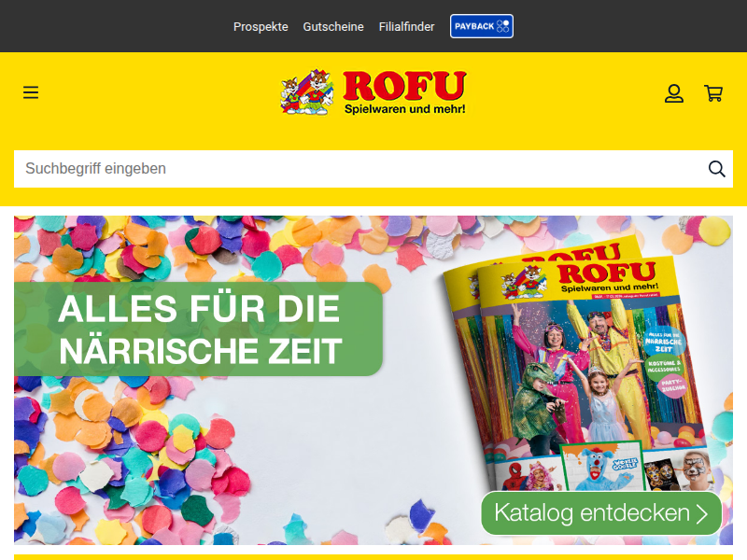Select the ALLES FÜR DIE NÄRRISCHE ZEIT banner

pos(198,329)
